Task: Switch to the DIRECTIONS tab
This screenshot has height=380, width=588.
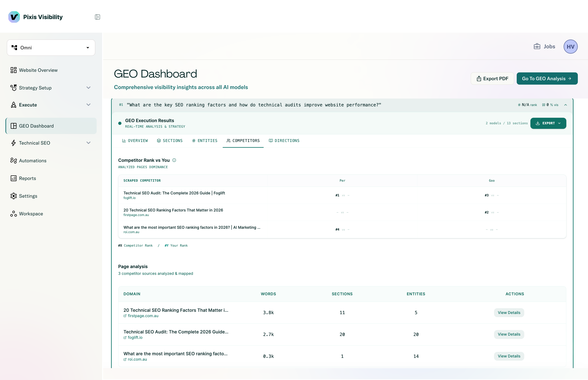Action: pyautogui.click(x=284, y=141)
